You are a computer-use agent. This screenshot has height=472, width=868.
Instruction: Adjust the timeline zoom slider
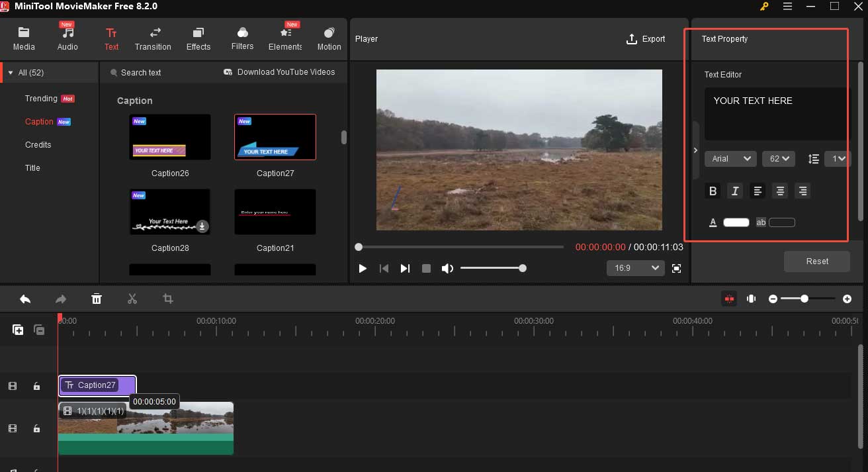pos(807,299)
